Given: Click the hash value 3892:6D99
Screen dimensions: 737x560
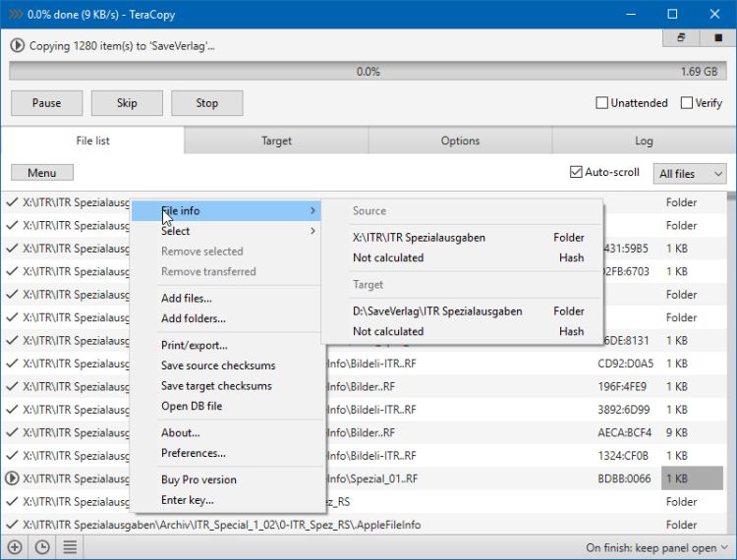Looking at the screenshot, I should coord(623,410).
